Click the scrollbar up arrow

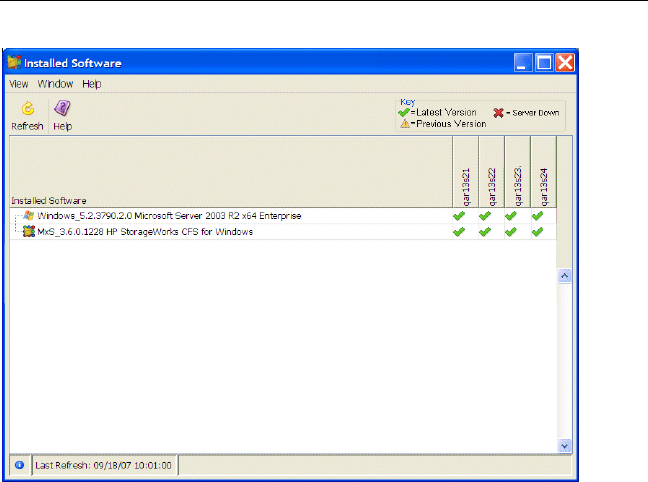point(565,276)
